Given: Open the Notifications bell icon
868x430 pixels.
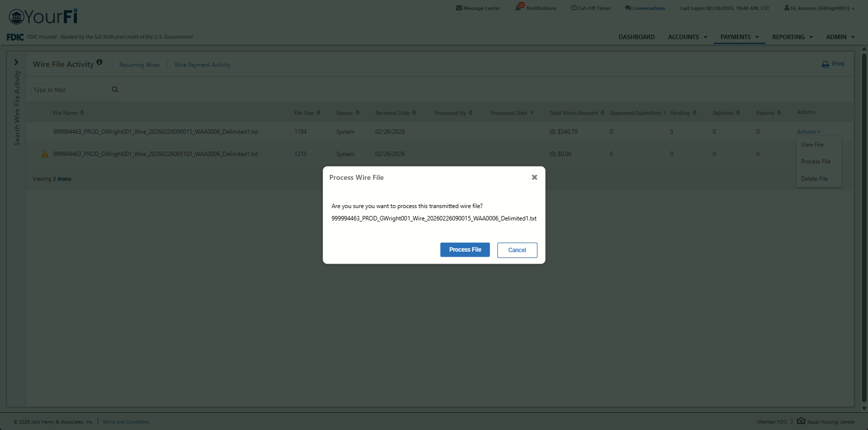Looking at the screenshot, I should [x=519, y=7].
